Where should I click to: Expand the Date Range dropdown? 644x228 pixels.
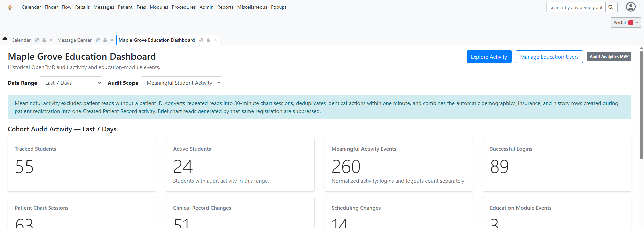71,83
